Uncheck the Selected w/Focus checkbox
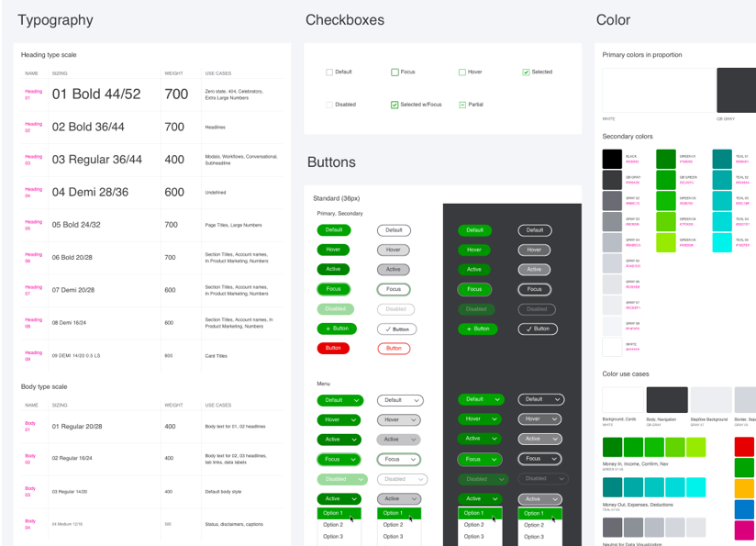The image size is (756, 546). 395,105
